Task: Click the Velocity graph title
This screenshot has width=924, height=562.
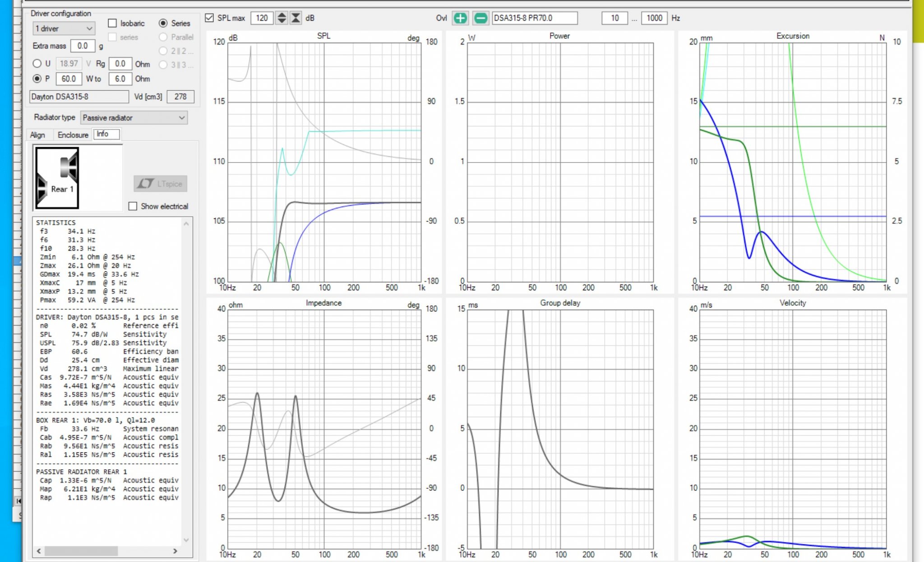Action: coord(793,303)
